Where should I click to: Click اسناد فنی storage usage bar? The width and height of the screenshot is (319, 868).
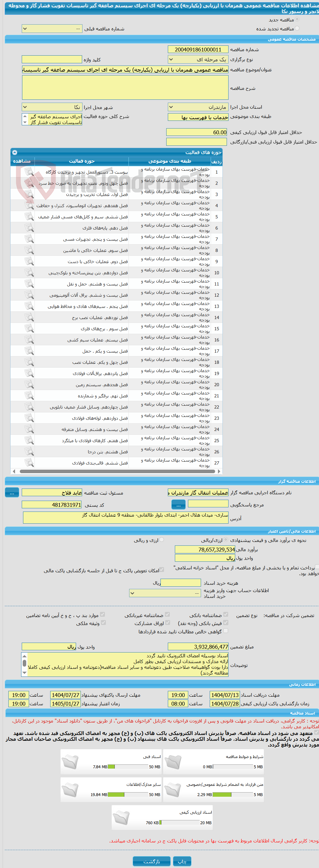(128, 767)
